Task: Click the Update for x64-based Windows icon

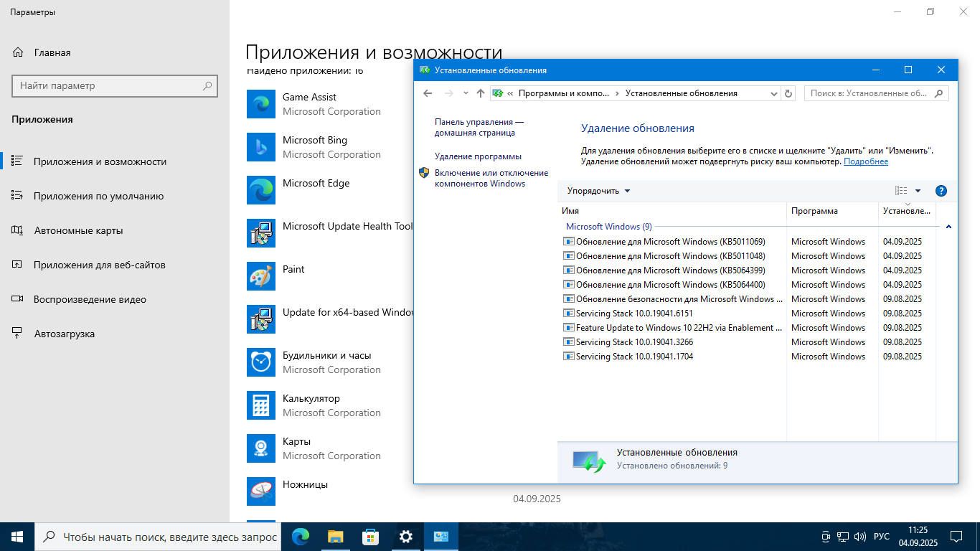Action: pyautogui.click(x=261, y=319)
